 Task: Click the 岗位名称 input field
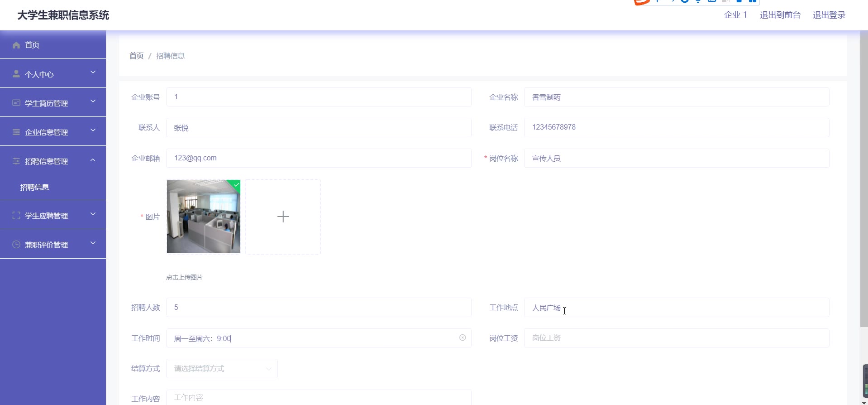[x=677, y=158]
